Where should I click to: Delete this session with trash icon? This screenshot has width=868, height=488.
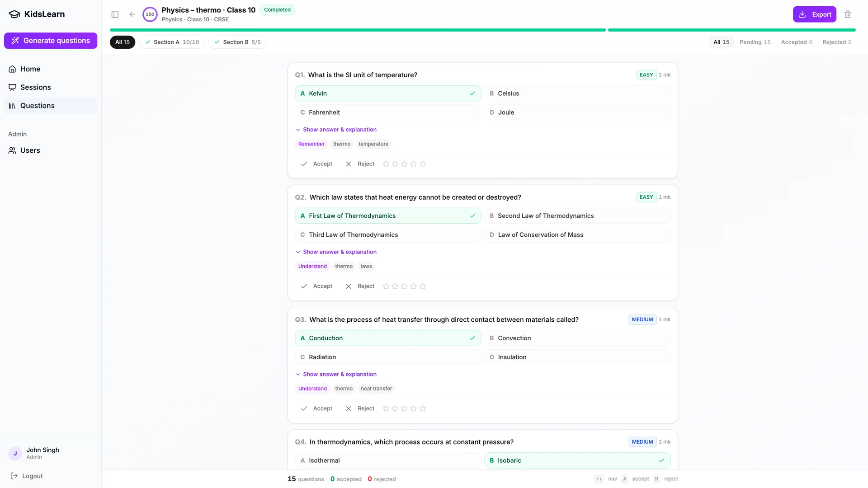pos(848,14)
